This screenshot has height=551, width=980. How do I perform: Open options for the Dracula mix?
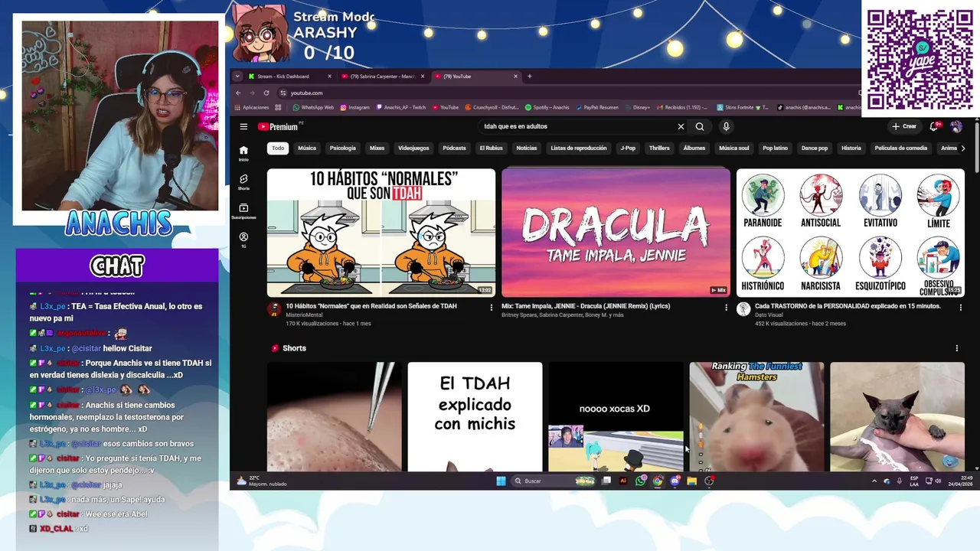tap(726, 308)
